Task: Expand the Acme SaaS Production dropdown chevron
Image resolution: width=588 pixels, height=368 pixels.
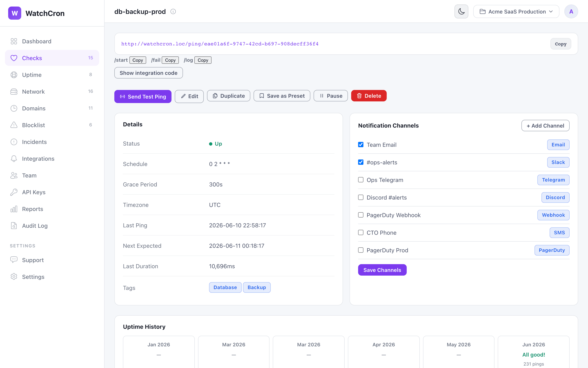Action: click(551, 11)
